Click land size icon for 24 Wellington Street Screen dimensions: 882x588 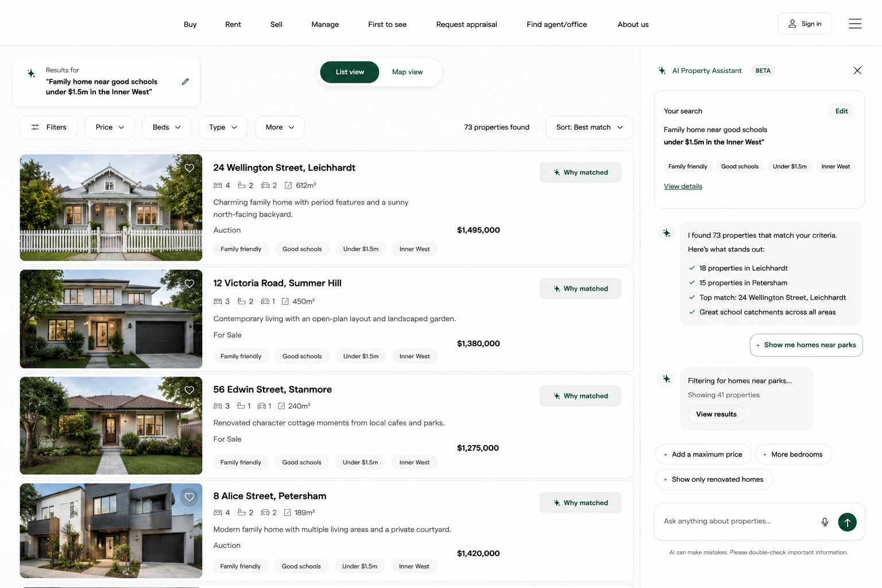[x=288, y=185]
